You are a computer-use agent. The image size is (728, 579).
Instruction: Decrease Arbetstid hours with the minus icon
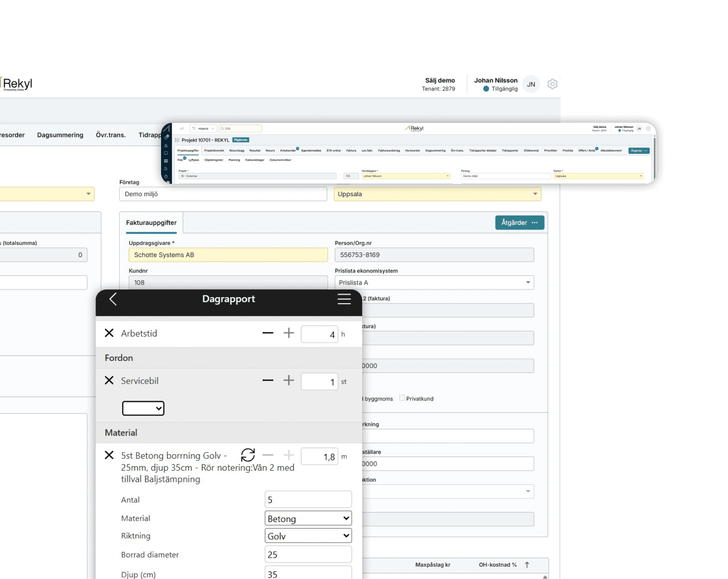pyautogui.click(x=268, y=333)
